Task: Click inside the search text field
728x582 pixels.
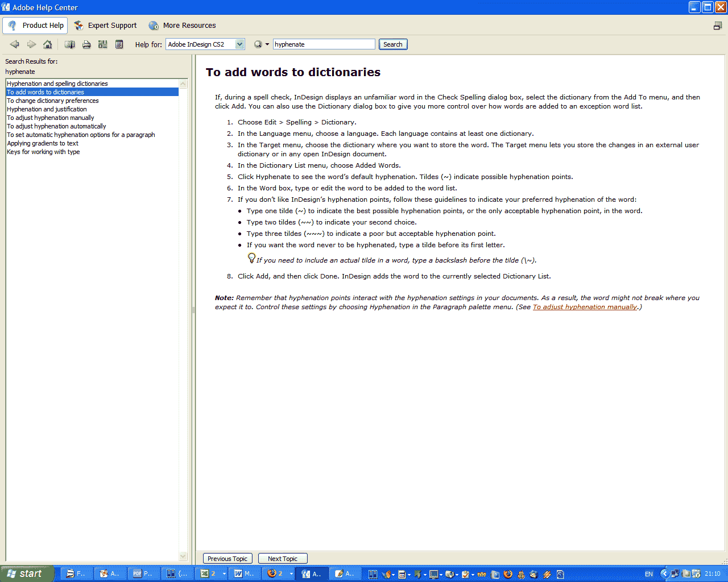Action: click(324, 44)
